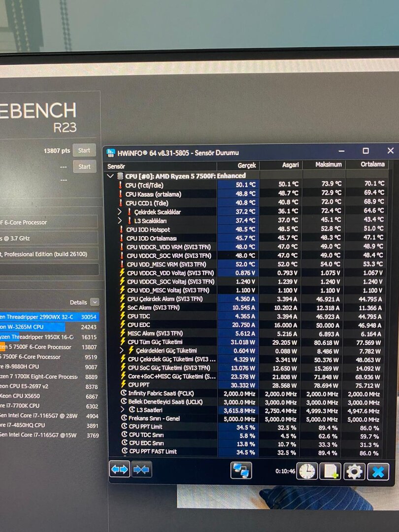Image resolution: width=399 pixels, height=532 pixels.
Task: Select the CPU VDDCR_SOC Voltaj sensor row
Action: pos(251,282)
